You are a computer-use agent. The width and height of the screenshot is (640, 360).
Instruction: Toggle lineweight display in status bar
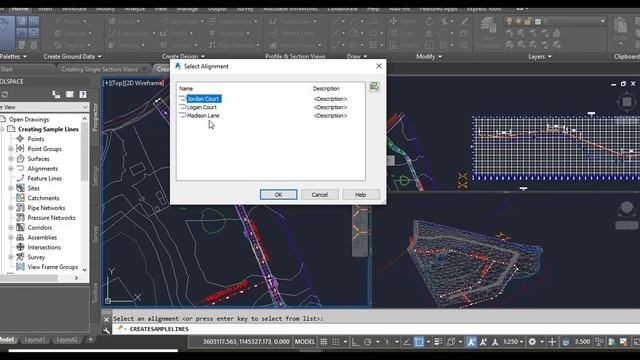tap(438, 342)
